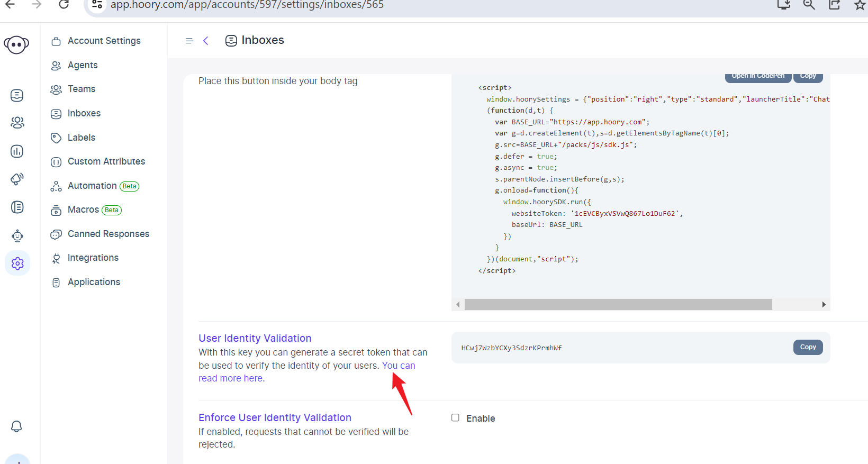Click the websiteToken line in the code

[x=597, y=214]
